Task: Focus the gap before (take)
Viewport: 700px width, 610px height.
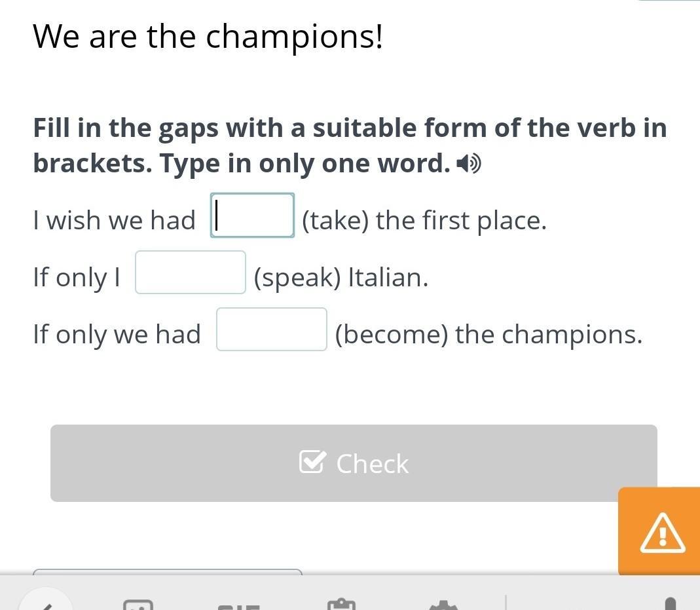Action: click(x=252, y=216)
